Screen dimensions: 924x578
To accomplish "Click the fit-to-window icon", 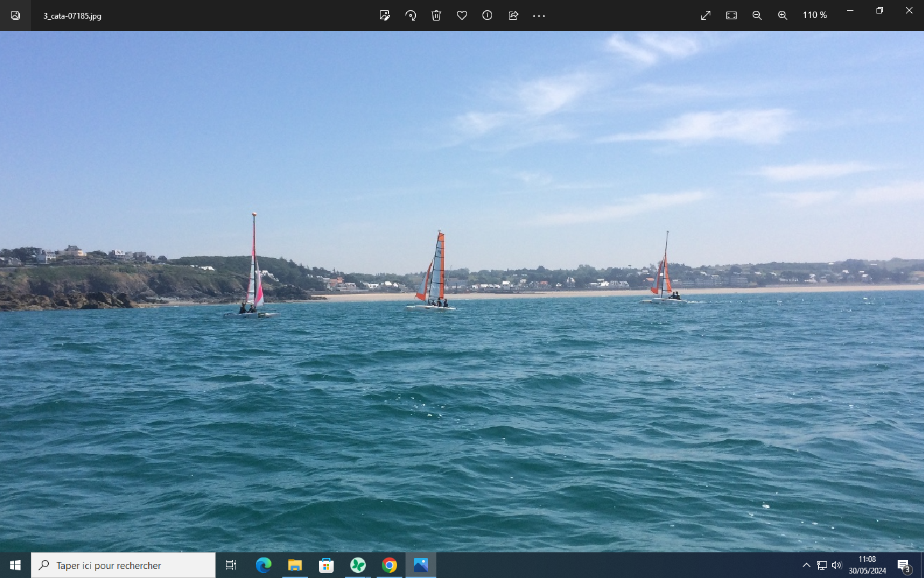I will click(732, 15).
